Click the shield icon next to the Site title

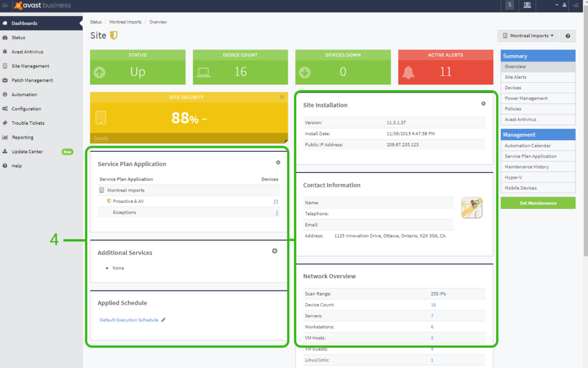click(x=114, y=35)
